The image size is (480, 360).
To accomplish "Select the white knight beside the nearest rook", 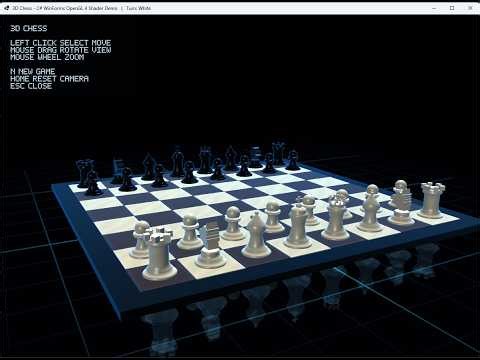I will [x=211, y=246].
